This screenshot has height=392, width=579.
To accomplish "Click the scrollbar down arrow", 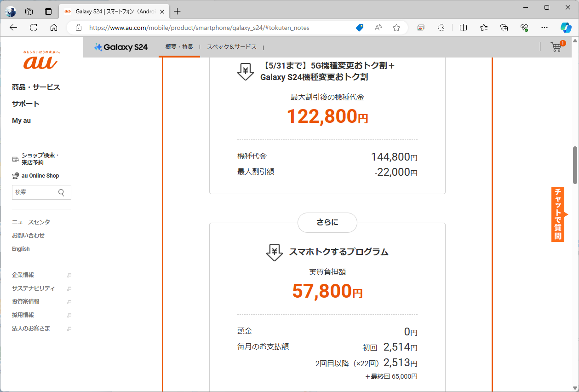I will point(575,387).
